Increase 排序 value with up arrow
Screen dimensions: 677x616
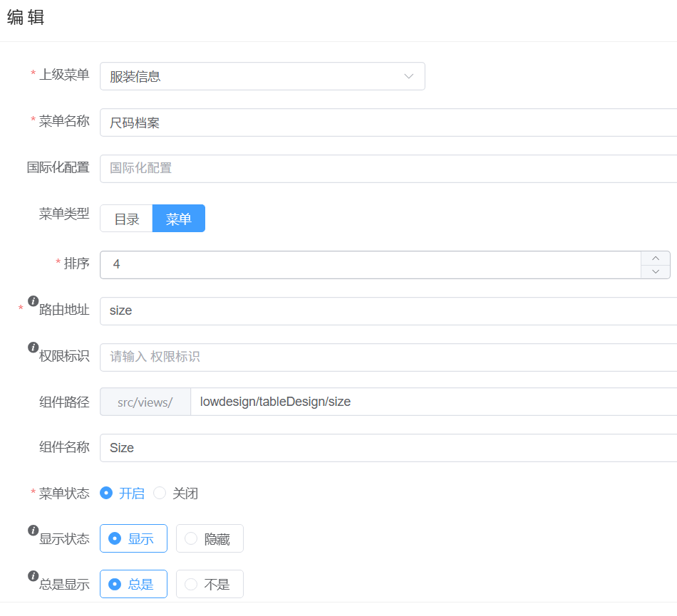(x=656, y=258)
